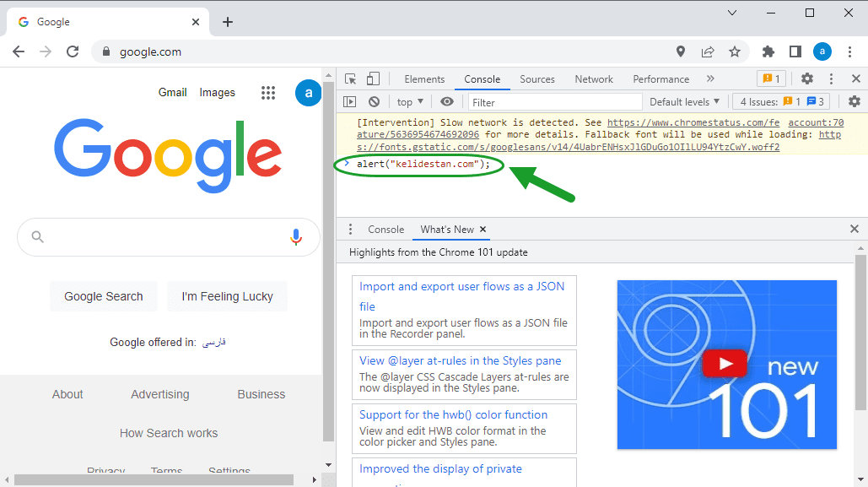Open the Default levels dropdown

(x=685, y=102)
